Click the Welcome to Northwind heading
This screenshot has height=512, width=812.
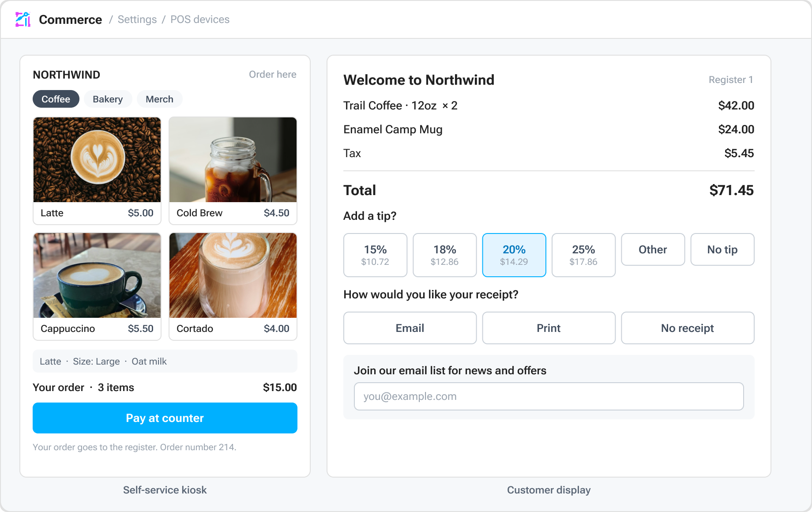[419, 80]
